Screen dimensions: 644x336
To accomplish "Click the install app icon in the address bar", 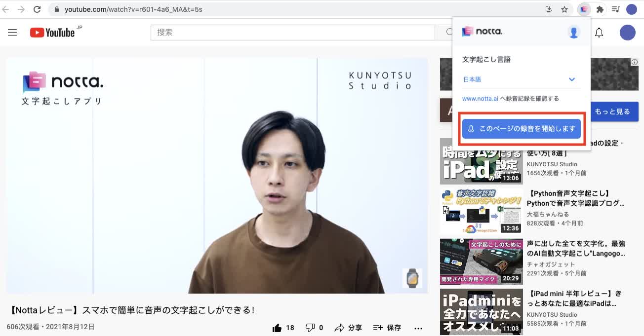I will [548, 9].
